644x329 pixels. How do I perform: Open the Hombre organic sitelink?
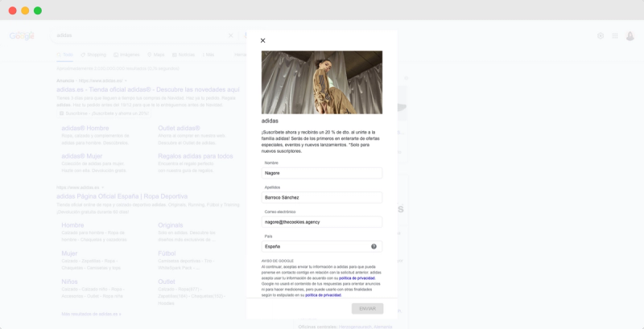pos(72,225)
